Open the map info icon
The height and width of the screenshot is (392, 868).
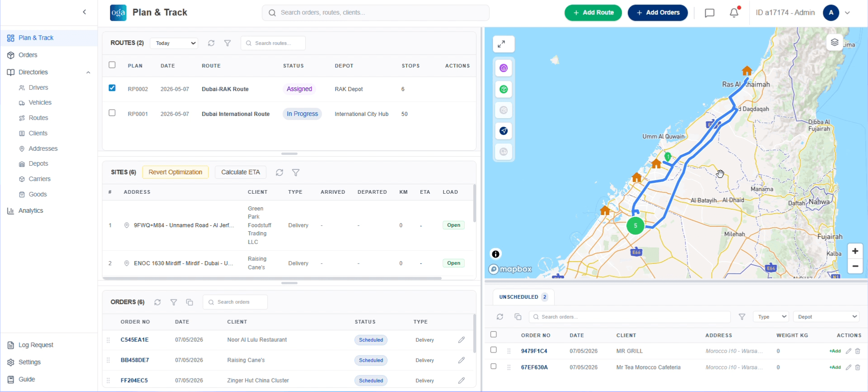[x=495, y=254]
